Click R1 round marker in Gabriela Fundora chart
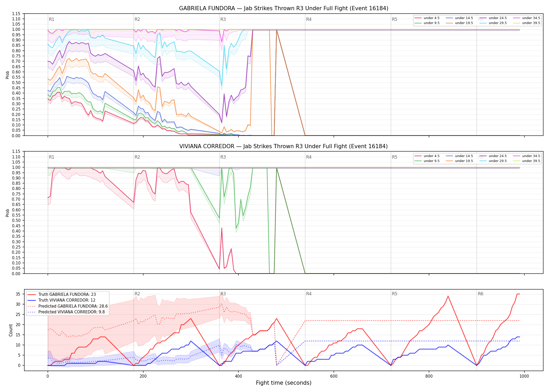Image resolution: width=549 pixels, height=392 pixels. [52, 19]
